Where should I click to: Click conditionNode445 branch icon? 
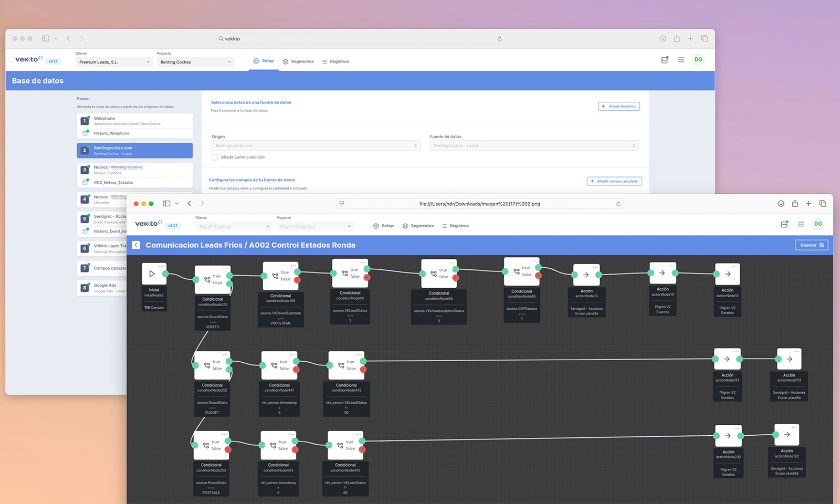340,445
